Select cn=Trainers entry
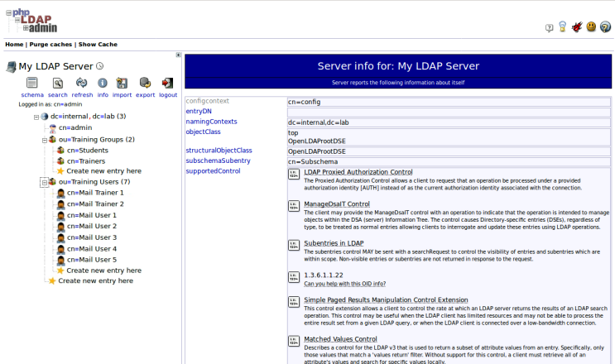The image size is (615, 364). (x=86, y=161)
